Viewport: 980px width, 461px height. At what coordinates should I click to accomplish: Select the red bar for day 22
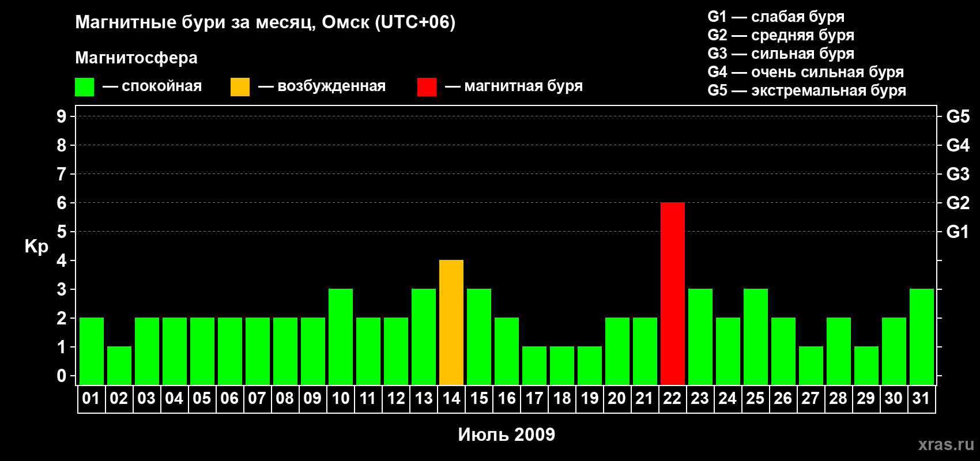coord(673,294)
